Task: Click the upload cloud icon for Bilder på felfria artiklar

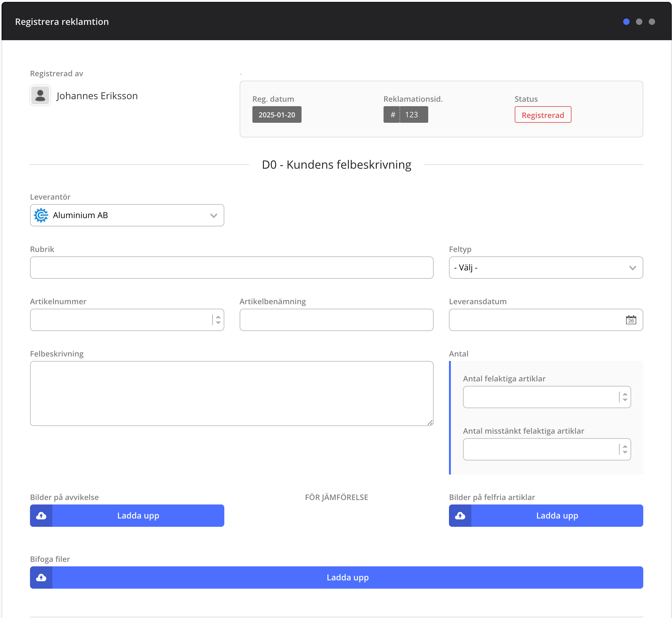Action: (x=460, y=515)
